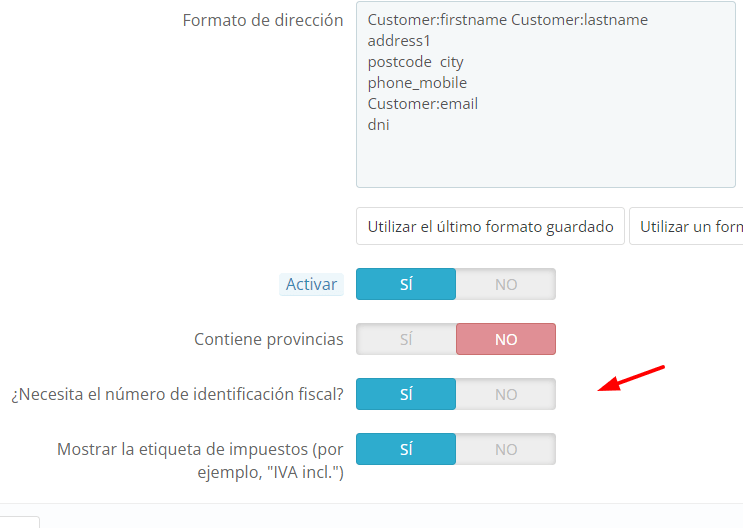743x528 pixels.
Task: Click the Customer:email line in address format
Action: pyautogui.click(x=423, y=104)
